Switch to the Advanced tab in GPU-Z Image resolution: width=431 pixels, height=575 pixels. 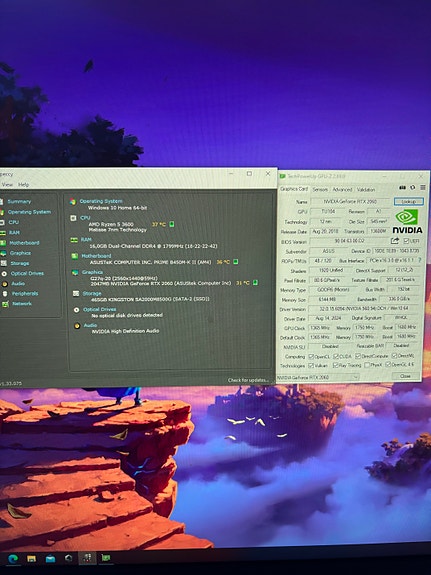[342, 190]
